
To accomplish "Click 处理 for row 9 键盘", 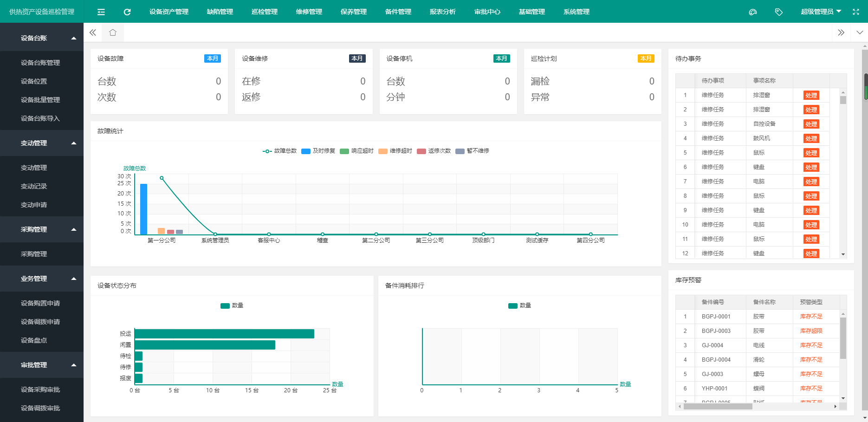I will pyautogui.click(x=811, y=210).
